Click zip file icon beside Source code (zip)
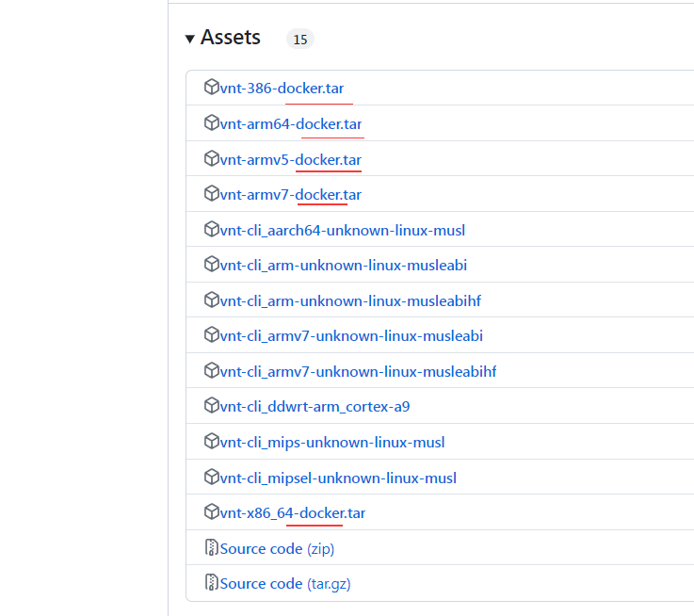 [212, 547]
